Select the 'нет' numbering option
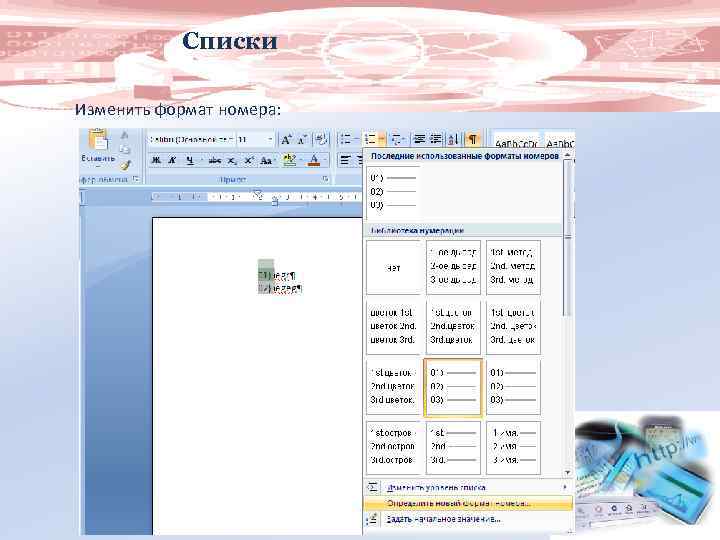Image resolution: width=720 pixels, height=540 pixels. 393,267
